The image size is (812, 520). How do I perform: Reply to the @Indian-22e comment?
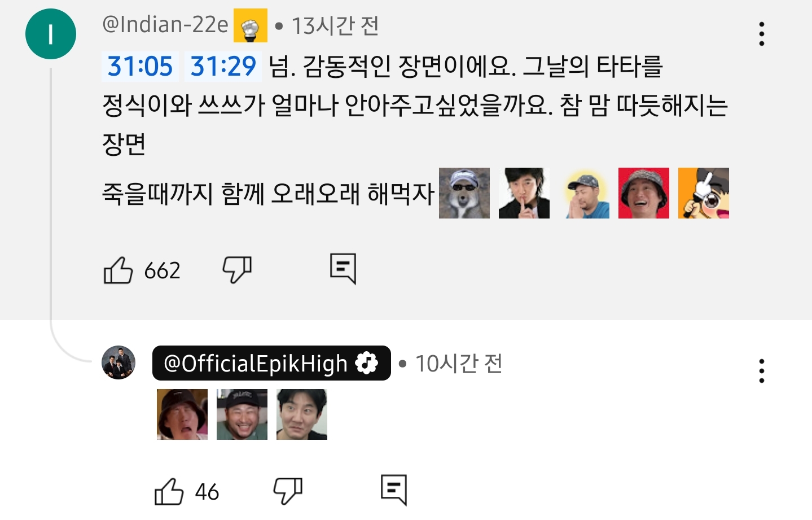coord(343,269)
